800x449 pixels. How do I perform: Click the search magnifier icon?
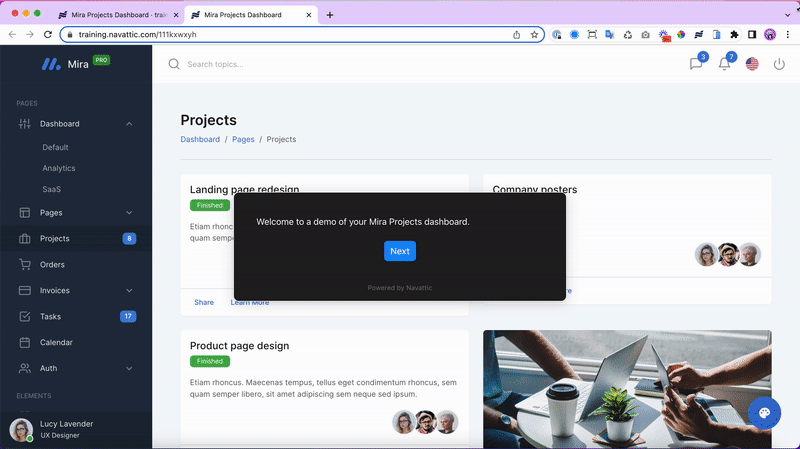174,64
